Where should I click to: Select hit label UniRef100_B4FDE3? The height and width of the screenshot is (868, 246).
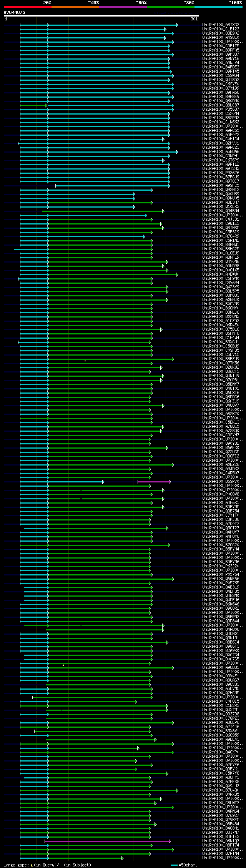pyautogui.click(x=221, y=67)
